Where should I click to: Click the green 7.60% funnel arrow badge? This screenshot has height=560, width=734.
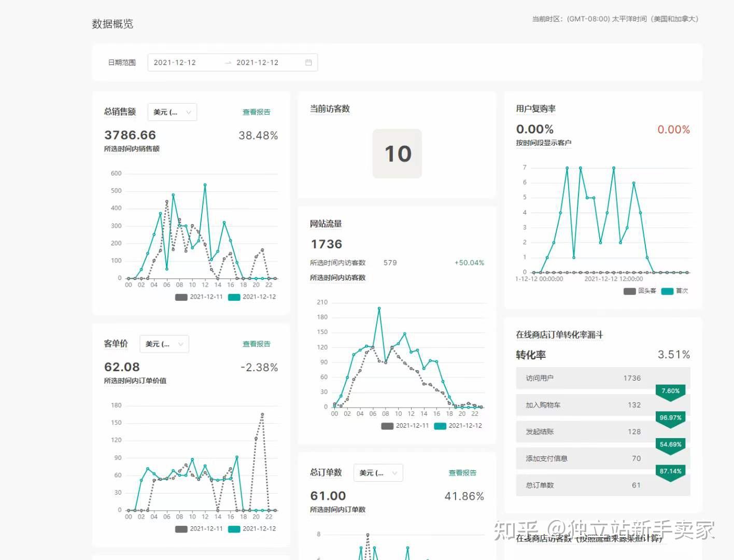point(670,391)
